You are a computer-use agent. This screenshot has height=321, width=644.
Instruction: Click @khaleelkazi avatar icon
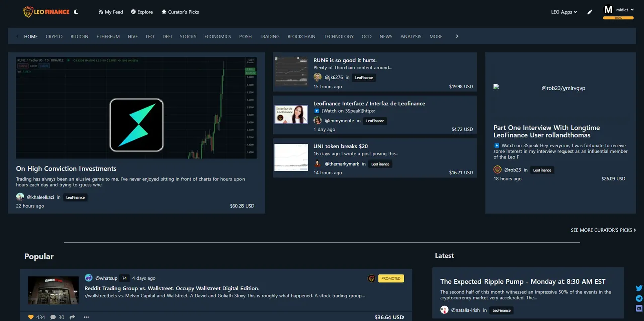click(x=20, y=197)
